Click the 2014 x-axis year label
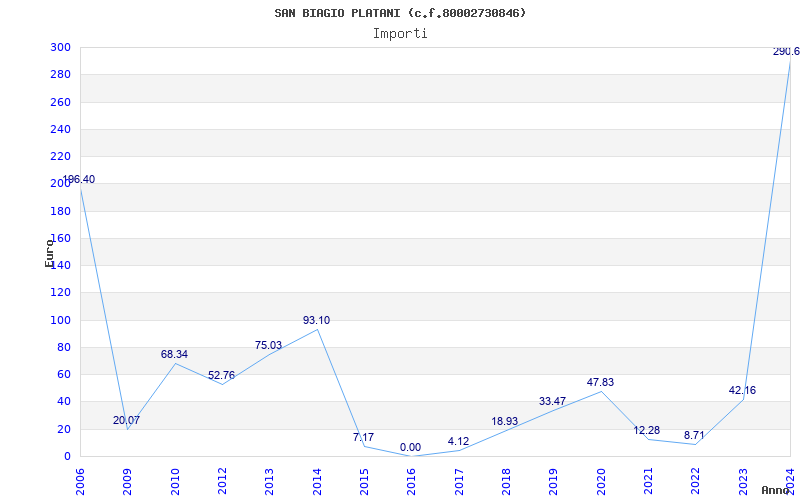 [317, 482]
